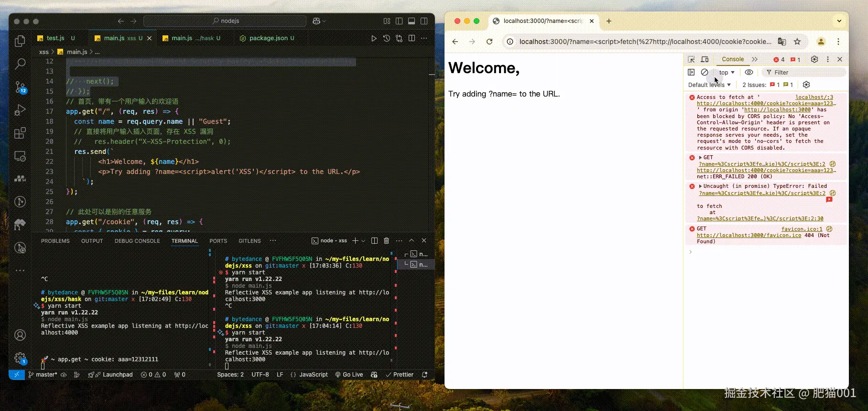The height and width of the screenshot is (411, 868).
Task: Click the JavaScript language mode
Action: [314, 375]
